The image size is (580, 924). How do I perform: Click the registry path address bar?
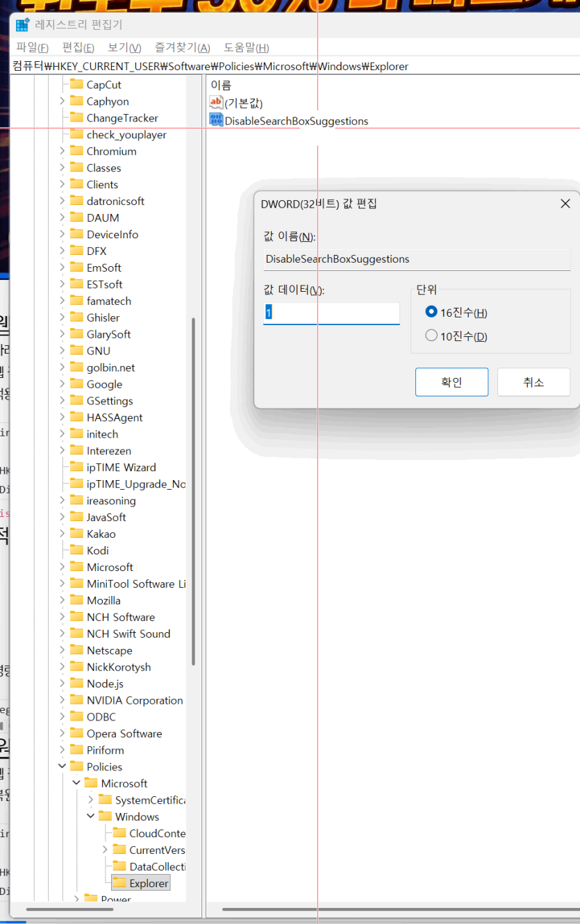pos(295,67)
